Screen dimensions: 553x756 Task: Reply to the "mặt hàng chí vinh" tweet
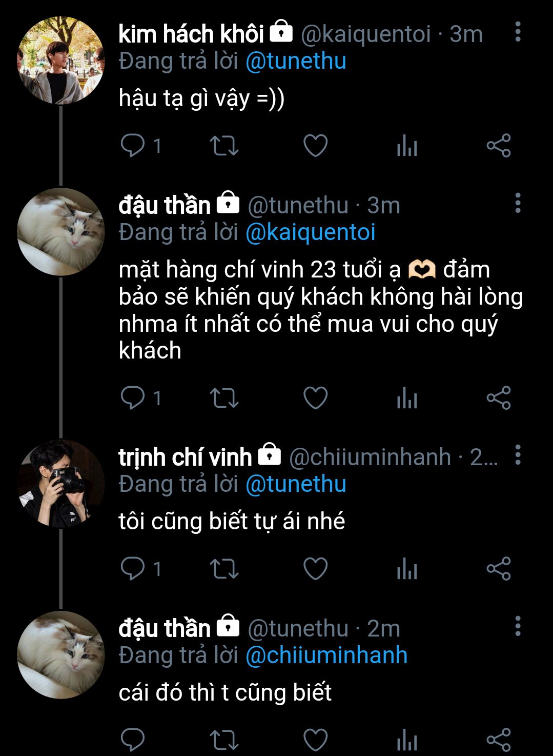(133, 398)
